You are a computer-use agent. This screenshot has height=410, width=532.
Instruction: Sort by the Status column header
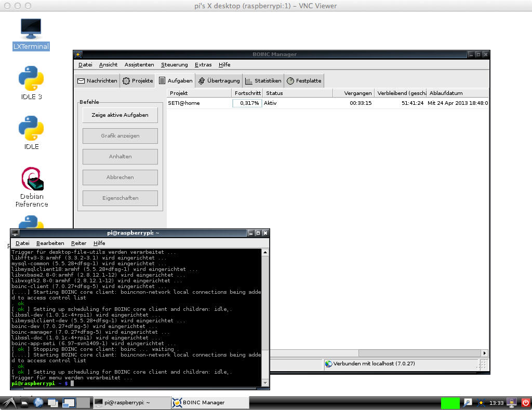(298, 93)
